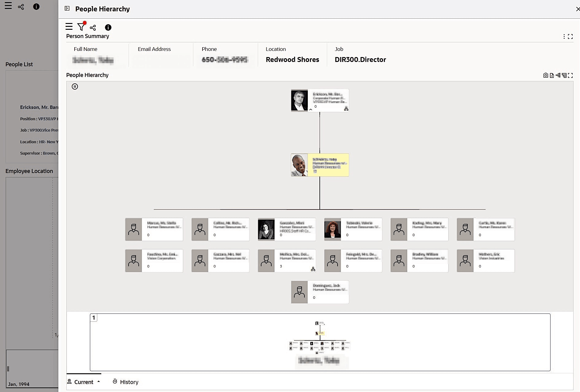580x392 pixels.
Task: Click the top manager's photo
Action: 299,100
